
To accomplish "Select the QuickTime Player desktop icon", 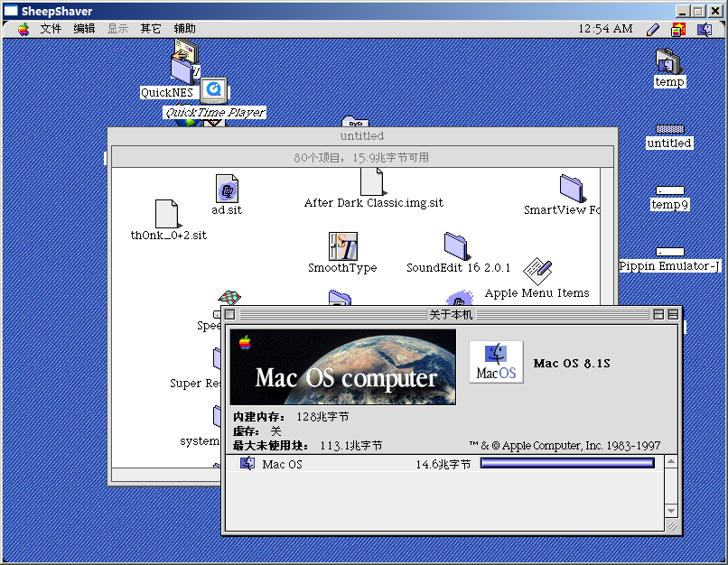I will (214, 90).
